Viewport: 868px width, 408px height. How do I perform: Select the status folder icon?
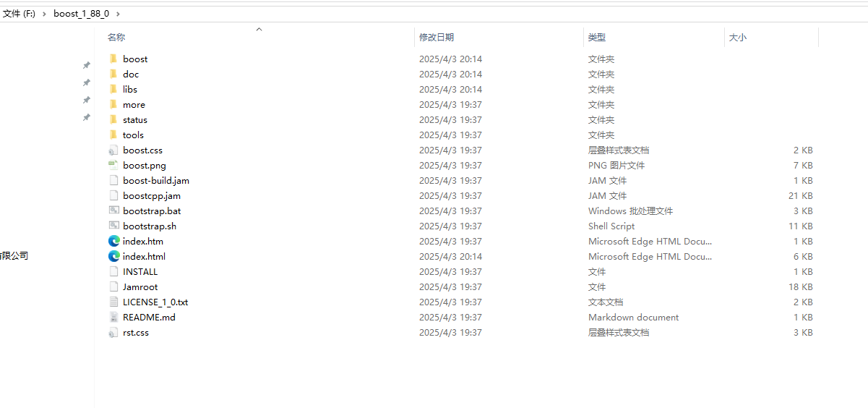click(x=113, y=119)
